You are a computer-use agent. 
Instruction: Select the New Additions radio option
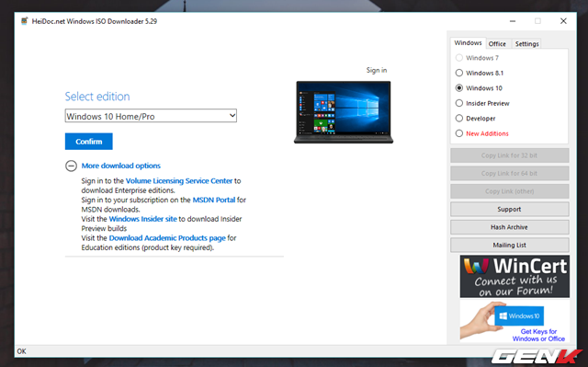tap(459, 133)
